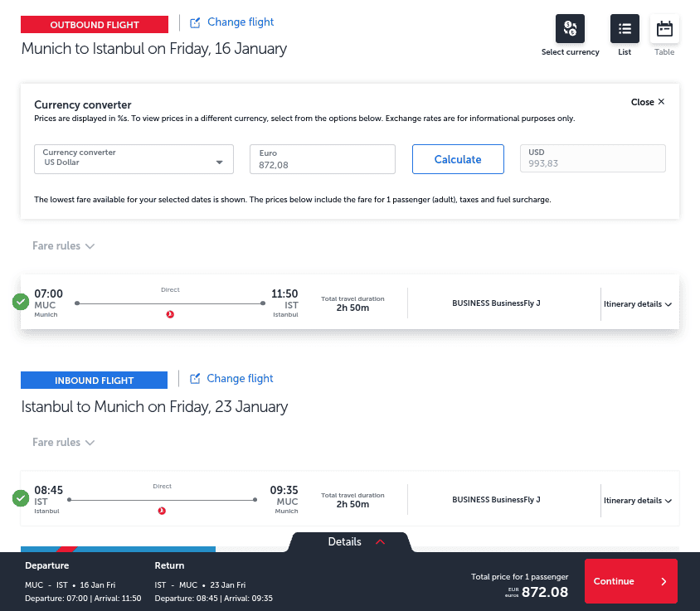Screen dimensions: 700x611
Task: Click the INBOUND FLIGHT label
Action: pyautogui.click(x=95, y=381)
